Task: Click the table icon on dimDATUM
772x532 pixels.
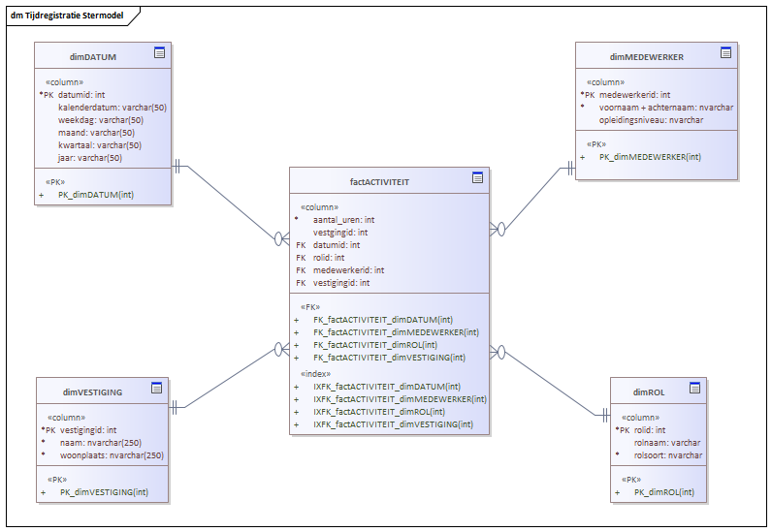Action: [x=160, y=54]
